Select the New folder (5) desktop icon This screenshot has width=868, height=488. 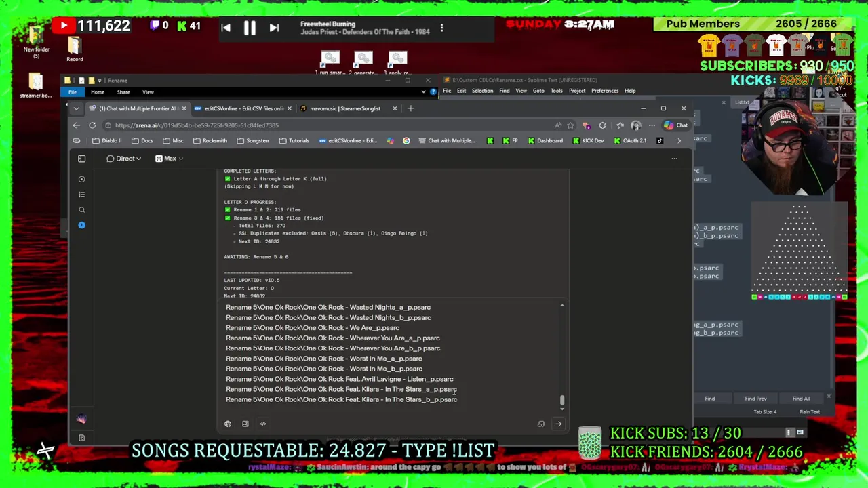click(x=36, y=42)
